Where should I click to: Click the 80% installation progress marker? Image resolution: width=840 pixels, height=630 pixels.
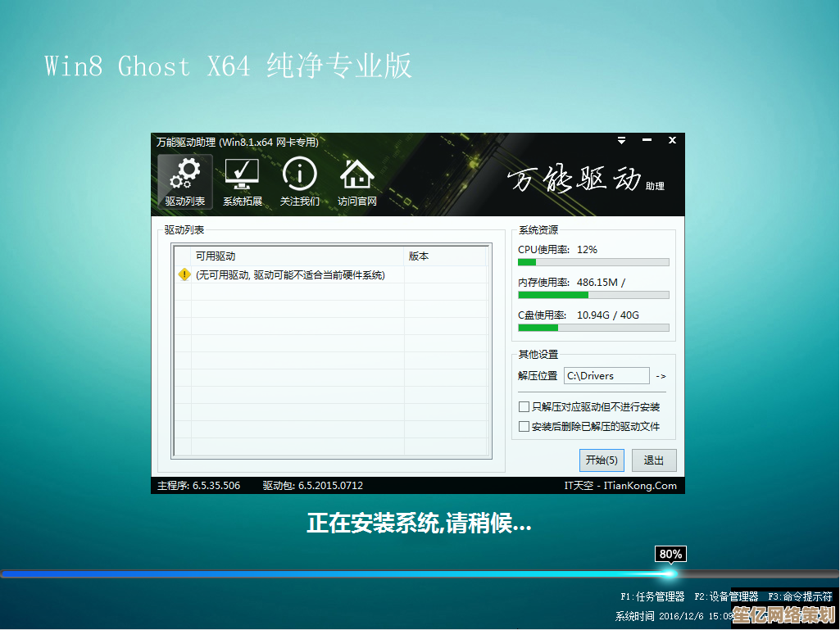pos(670,555)
